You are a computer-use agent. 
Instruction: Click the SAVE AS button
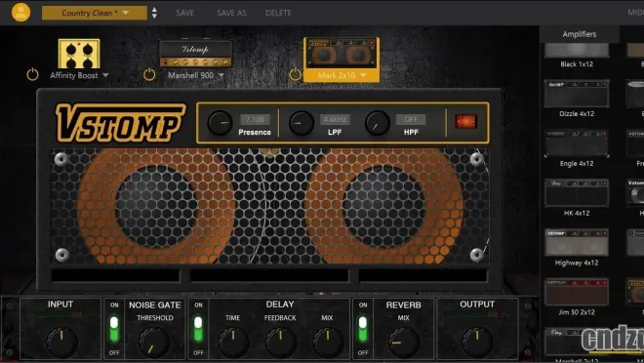pos(231,13)
